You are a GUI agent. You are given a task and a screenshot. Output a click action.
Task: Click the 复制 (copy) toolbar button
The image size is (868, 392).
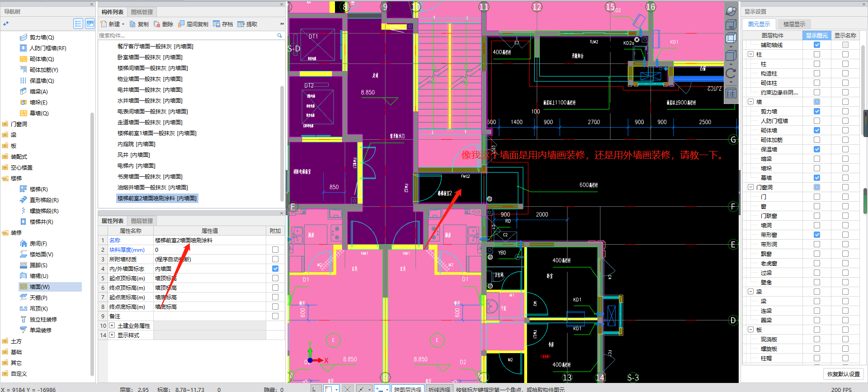coord(139,24)
